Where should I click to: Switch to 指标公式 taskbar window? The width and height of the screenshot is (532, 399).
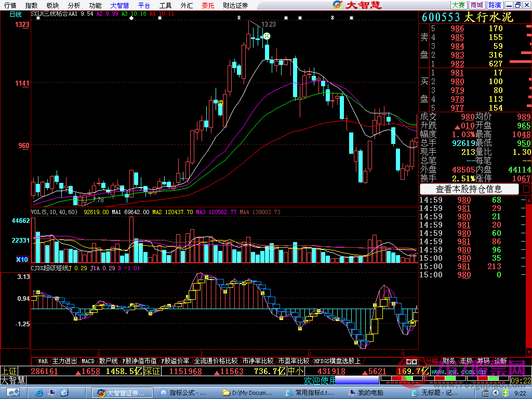pos(185,393)
